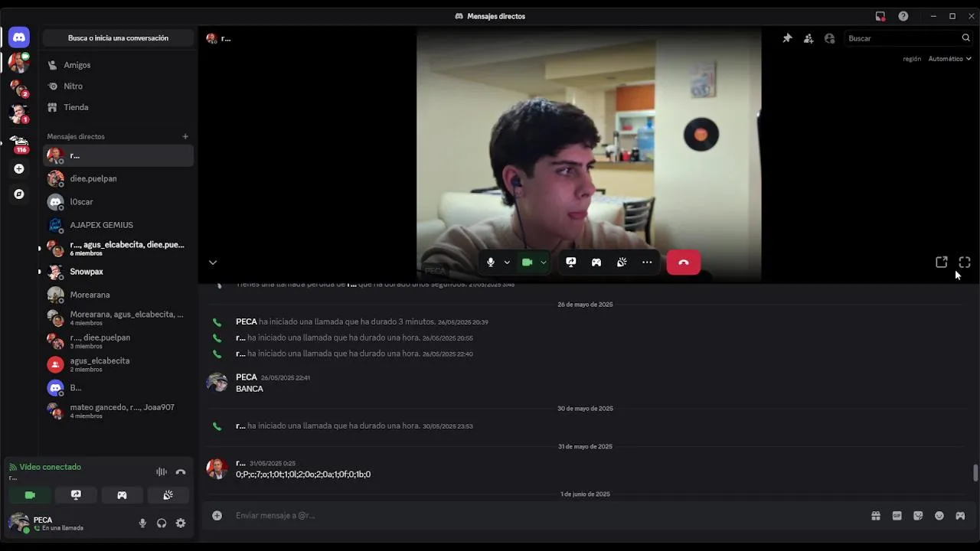Mute microphone in call controls
Screen dimensions: 980x551
click(x=491, y=262)
